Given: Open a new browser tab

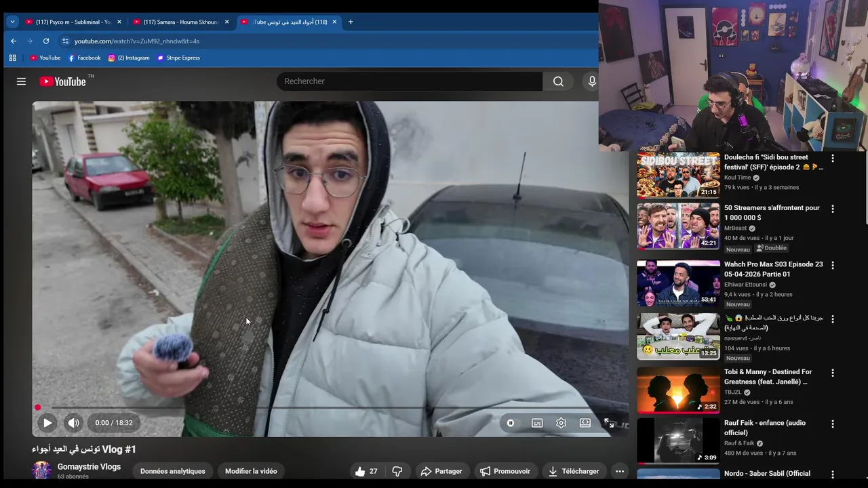Looking at the screenshot, I should (351, 22).
